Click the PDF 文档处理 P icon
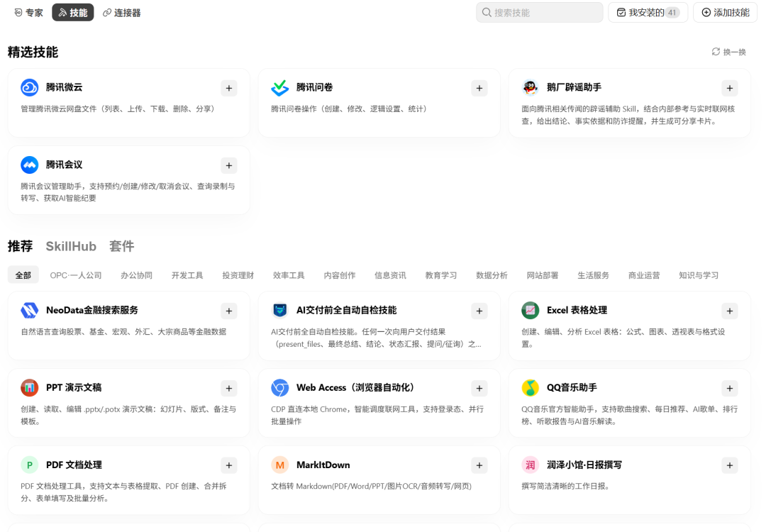 29,465
